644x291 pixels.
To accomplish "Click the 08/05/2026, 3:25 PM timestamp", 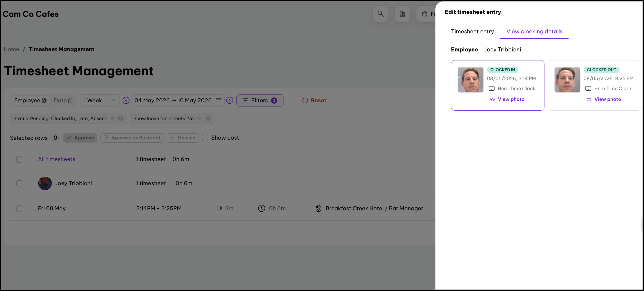I will pyautogui.click(x=608, y=79).
